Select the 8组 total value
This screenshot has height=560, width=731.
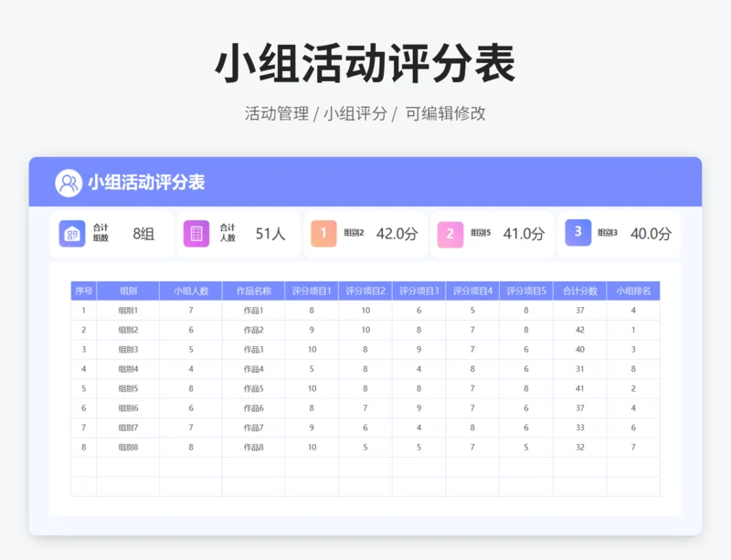(x=143, y=234)
